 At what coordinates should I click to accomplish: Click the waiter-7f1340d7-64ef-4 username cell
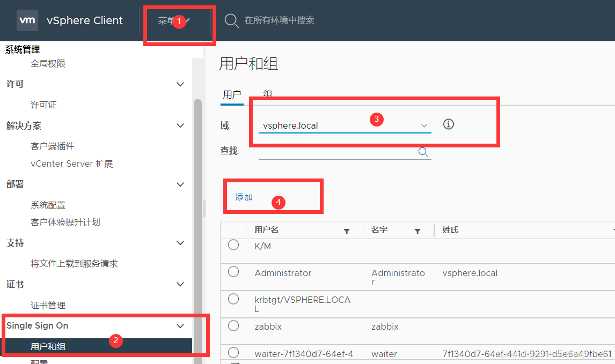pyautogui.click(x=304, y=354)
